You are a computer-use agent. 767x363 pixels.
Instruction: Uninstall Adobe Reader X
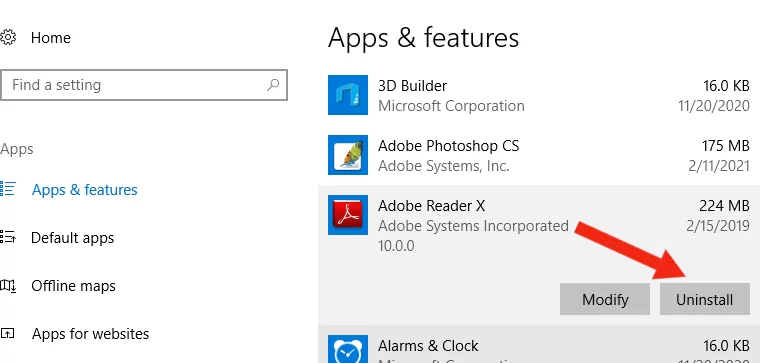point(704,299)
